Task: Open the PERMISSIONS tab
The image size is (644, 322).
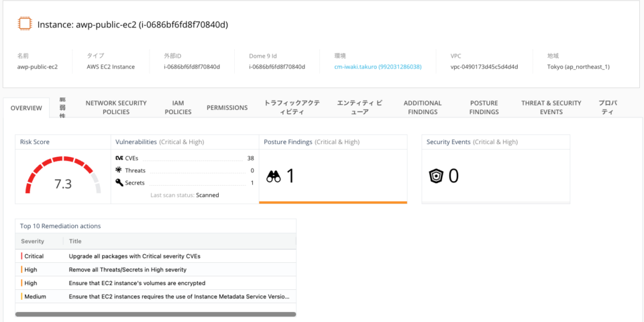Action: 227,107
